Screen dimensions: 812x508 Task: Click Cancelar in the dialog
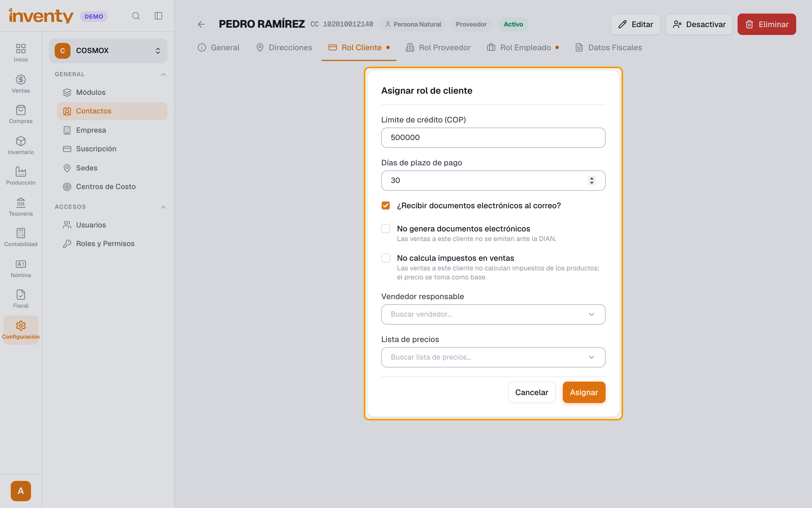point(531,392)
